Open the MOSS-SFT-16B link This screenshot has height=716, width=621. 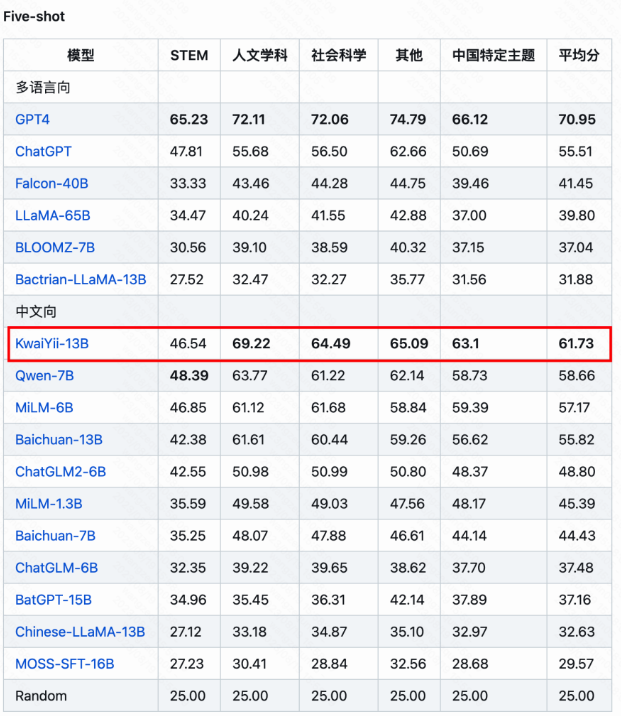64,663
